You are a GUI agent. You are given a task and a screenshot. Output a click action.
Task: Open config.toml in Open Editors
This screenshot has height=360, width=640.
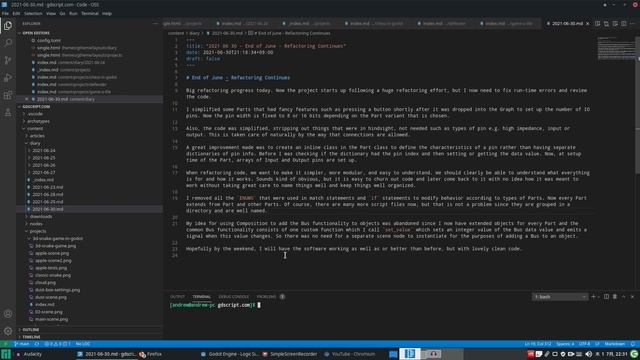49,40
